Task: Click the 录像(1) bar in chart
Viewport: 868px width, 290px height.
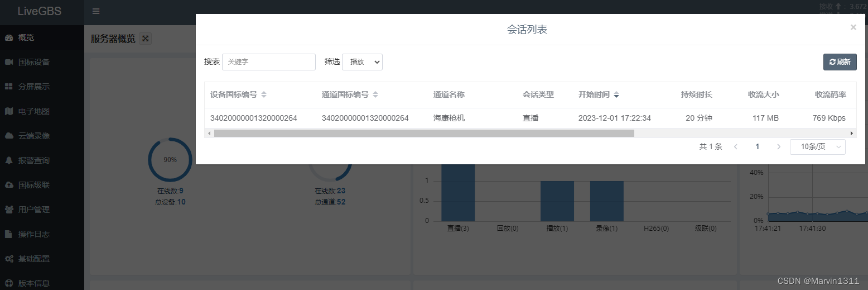Action: [607, 201]
